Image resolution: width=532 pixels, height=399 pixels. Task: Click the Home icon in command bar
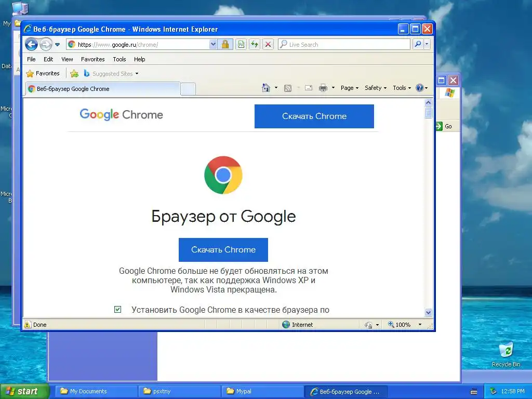(x=265, y=88)
